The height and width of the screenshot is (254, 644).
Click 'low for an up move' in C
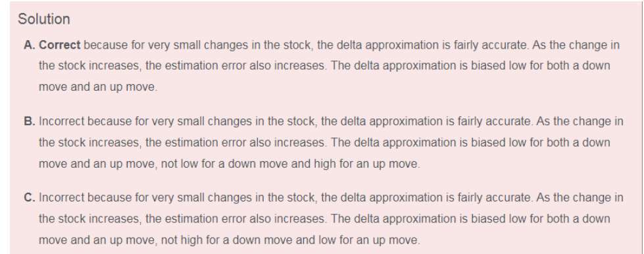[x=368, y=240]
